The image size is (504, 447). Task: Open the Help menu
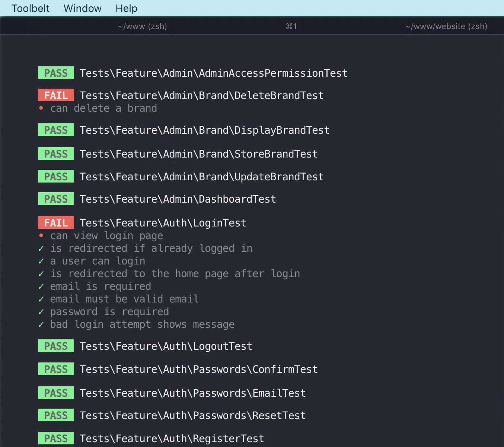(127, 8)
